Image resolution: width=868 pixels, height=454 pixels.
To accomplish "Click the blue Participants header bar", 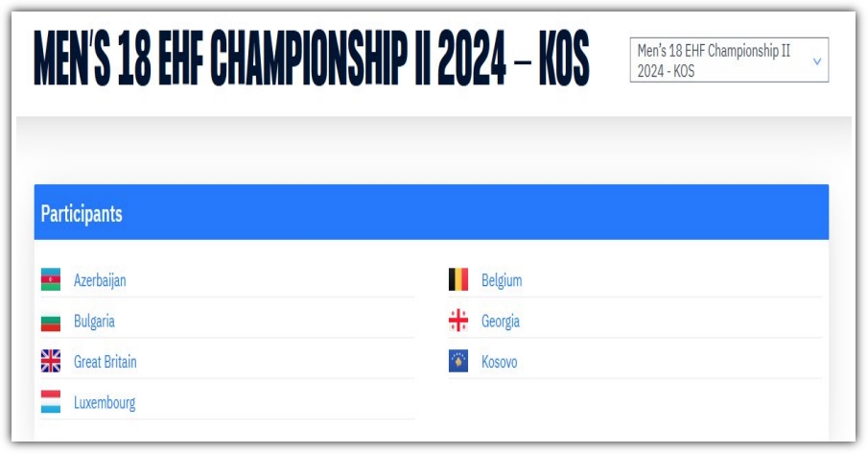I will 432,212.
